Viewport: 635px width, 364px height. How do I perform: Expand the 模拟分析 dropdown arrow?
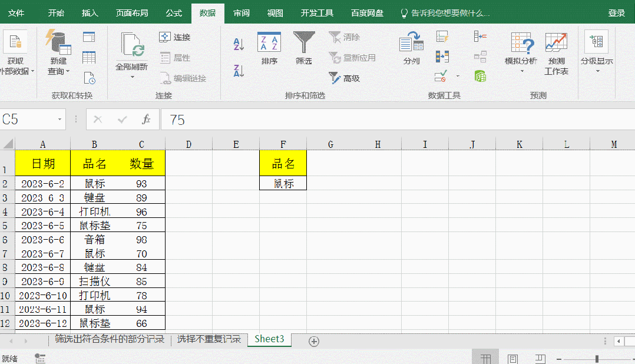(522, 72)
